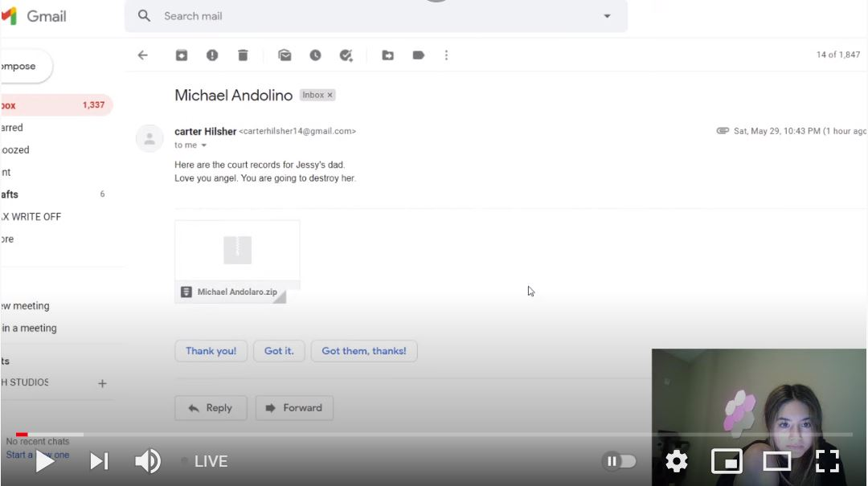The height and width of the screenshot is (486, 868).
Task: Click the Compose button
Action: click(x=26, y=67)
